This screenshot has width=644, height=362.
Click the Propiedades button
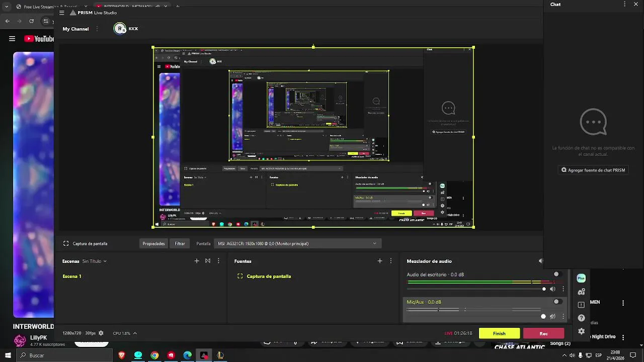pos(153,243)
